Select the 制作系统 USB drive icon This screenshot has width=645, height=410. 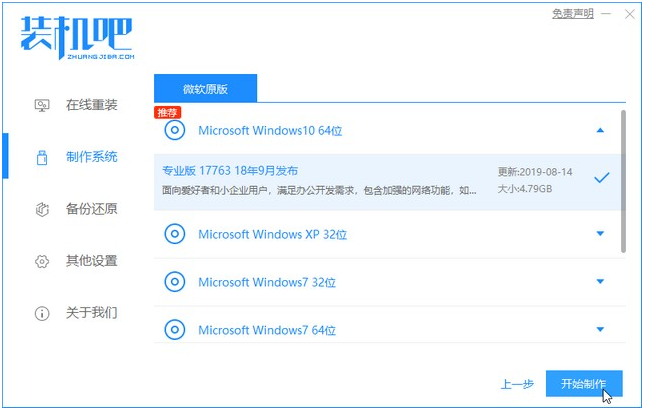(x=42, y=157)
